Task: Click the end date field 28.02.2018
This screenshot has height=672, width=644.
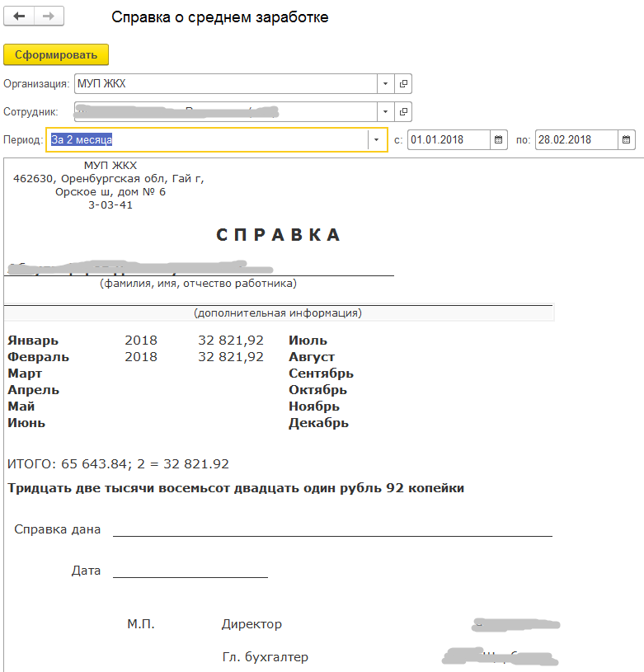Action: coord(576,139)
